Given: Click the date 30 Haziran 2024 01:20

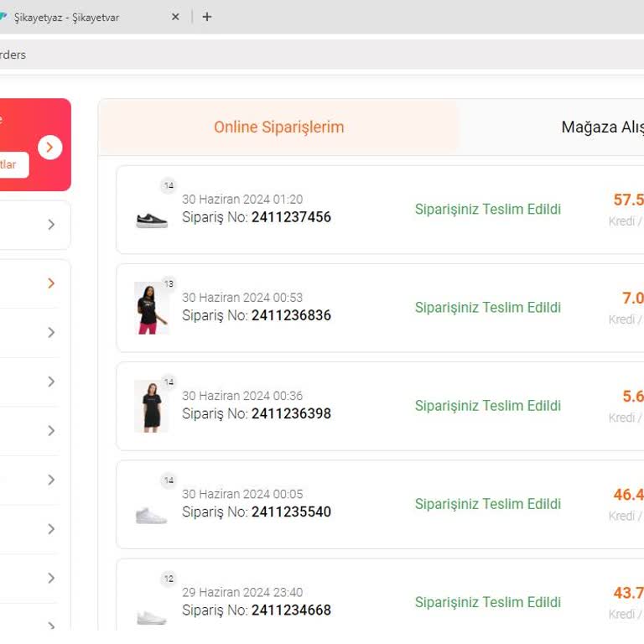Looking at the screenshot, I should 242,200.
